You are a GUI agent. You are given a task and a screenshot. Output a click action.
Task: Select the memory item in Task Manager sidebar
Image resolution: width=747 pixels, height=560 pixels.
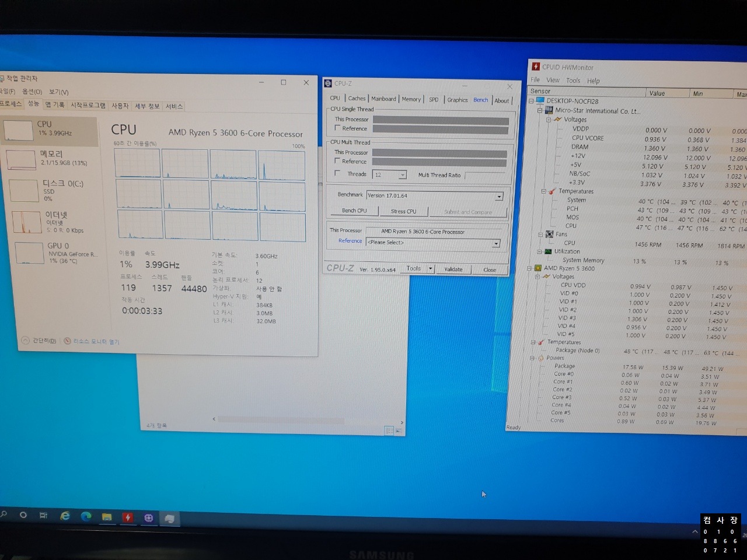pos(50,159)
